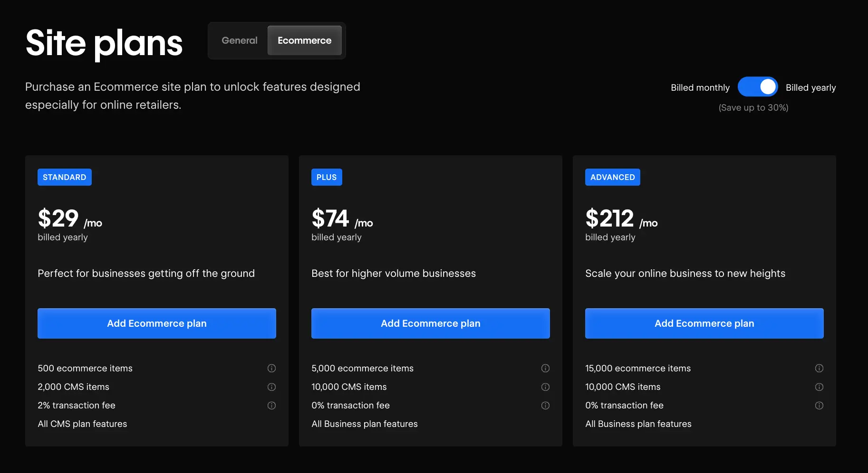The height and width of the screenshot is (473, 868).
Task: Click the $74 /mo price
Action: coord(342,219)
